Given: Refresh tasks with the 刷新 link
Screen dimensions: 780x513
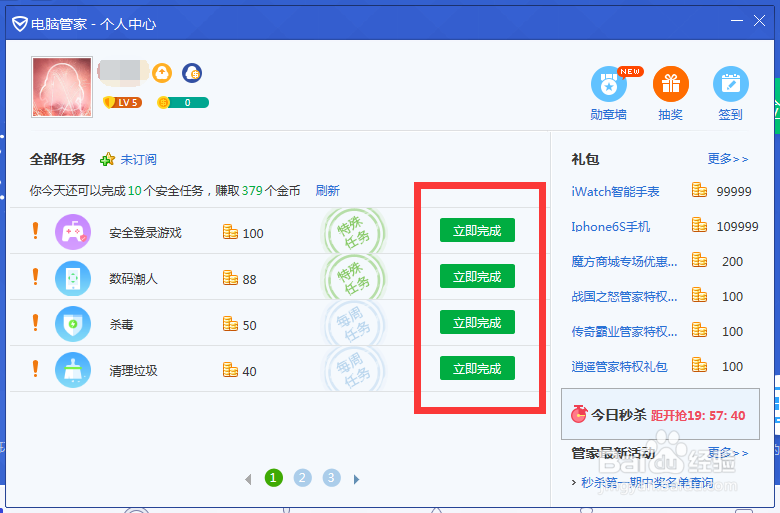Looking at the screenshot, I should click(327, 191).
